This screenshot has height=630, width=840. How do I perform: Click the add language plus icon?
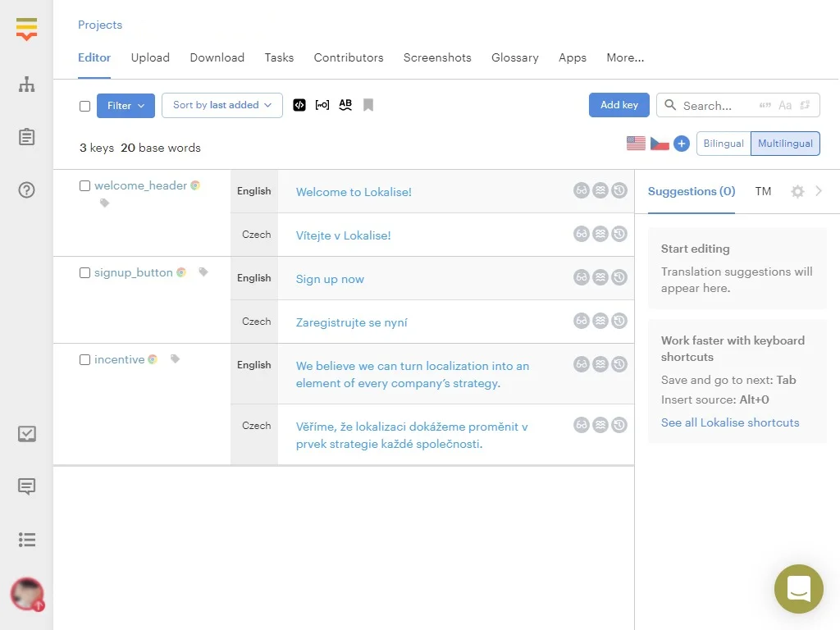682,144
